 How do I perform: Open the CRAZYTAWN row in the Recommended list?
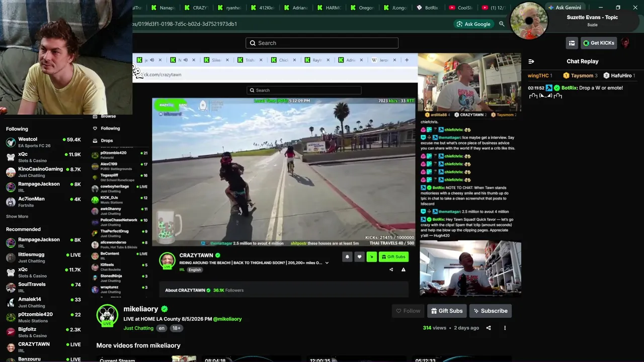[43, 347]
